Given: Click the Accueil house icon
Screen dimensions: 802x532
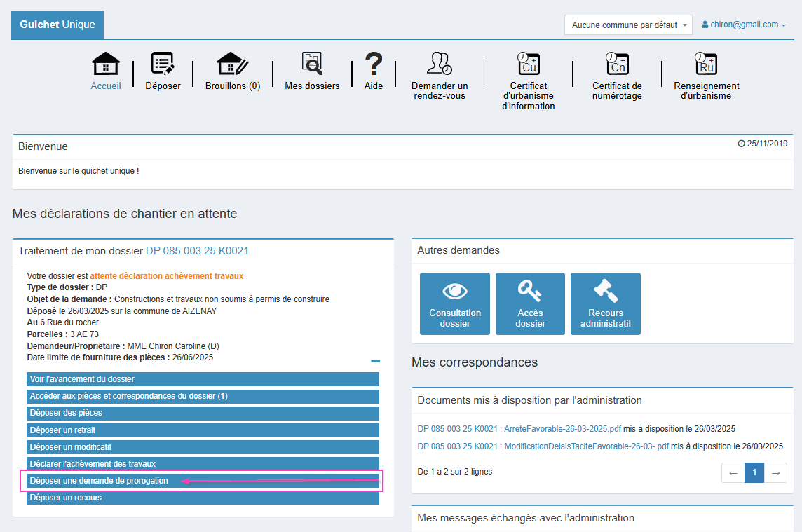Looking at the screenshot, I should 106,64.
